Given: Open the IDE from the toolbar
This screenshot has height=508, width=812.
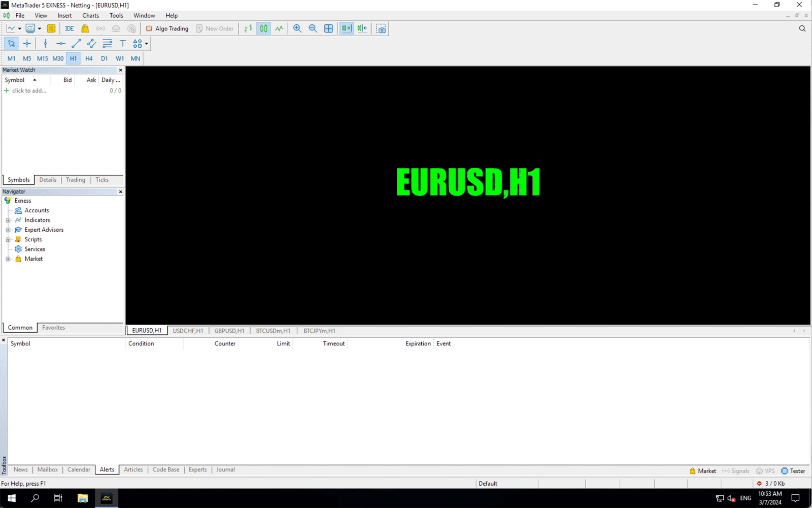Looking at the screenshot, I should [x=69, y=28].
